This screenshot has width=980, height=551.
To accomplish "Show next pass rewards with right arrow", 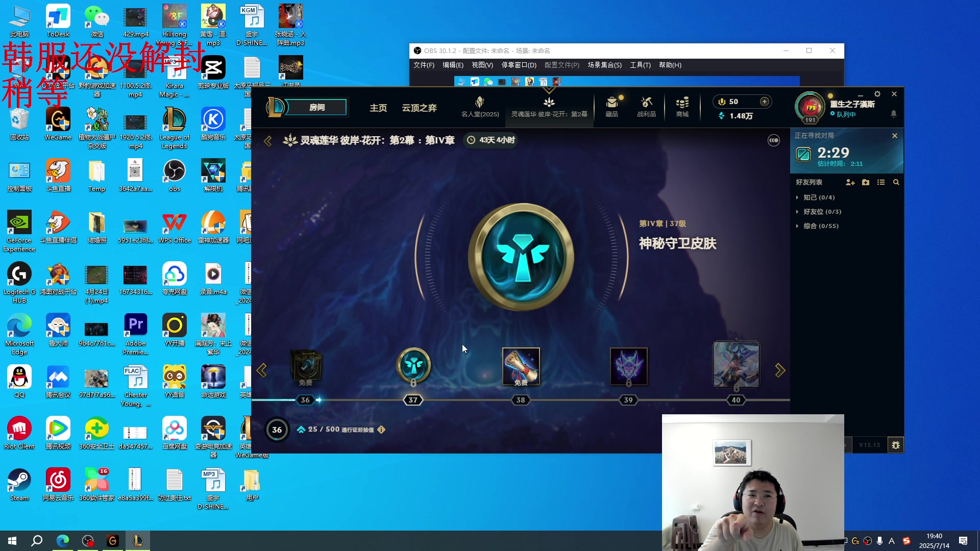I will (x=780, y=370).
